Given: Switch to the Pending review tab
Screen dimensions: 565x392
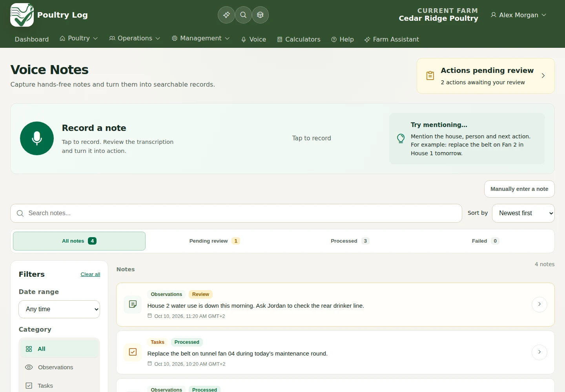Looking at the screenshot, I should click(x=215, y=241).
